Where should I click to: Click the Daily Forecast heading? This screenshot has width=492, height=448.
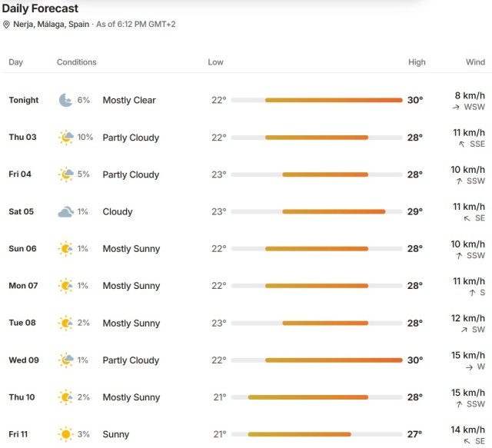(40, 8)
